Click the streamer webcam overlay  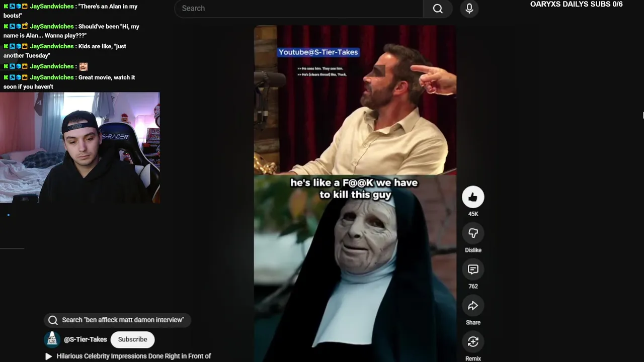80,148
